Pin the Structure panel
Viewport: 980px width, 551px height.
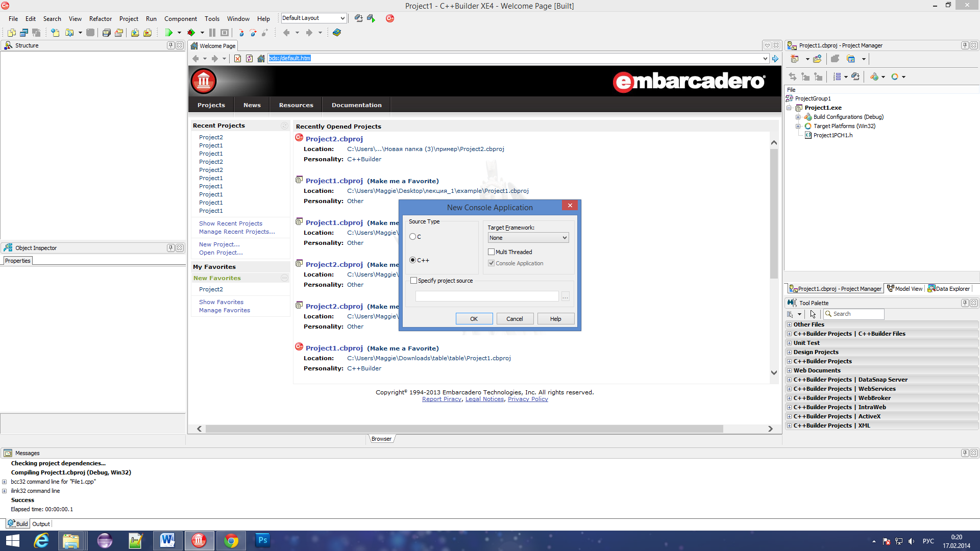[x=170, y=45]
